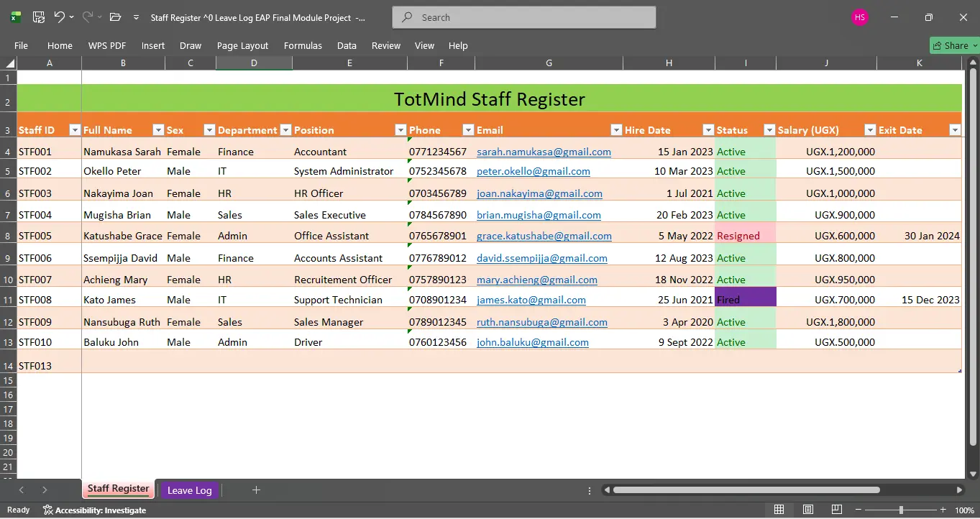Screen dimensions: 980x519
Task: Click the next sheet navigation arrow
Action: tap(45, 490)
